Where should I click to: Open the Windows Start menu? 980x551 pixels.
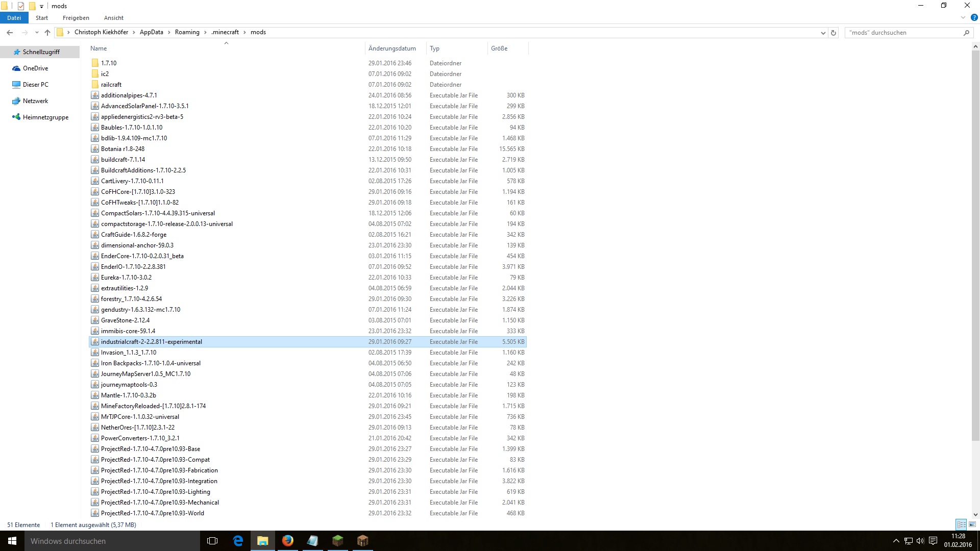click(12, 541)
